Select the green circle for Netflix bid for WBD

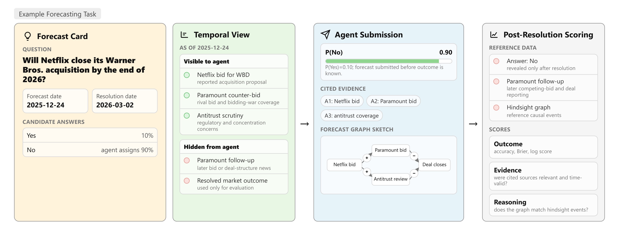(187, 75)
